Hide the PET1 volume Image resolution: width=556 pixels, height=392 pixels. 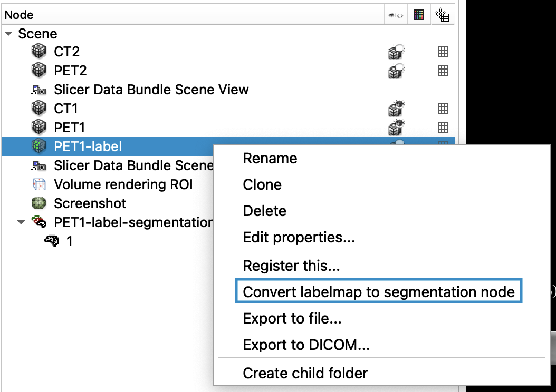(x=397, y=128)
